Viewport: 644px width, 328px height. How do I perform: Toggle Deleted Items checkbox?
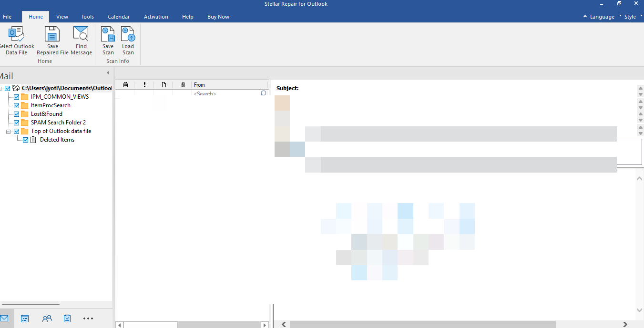click(x=26, y=140)
